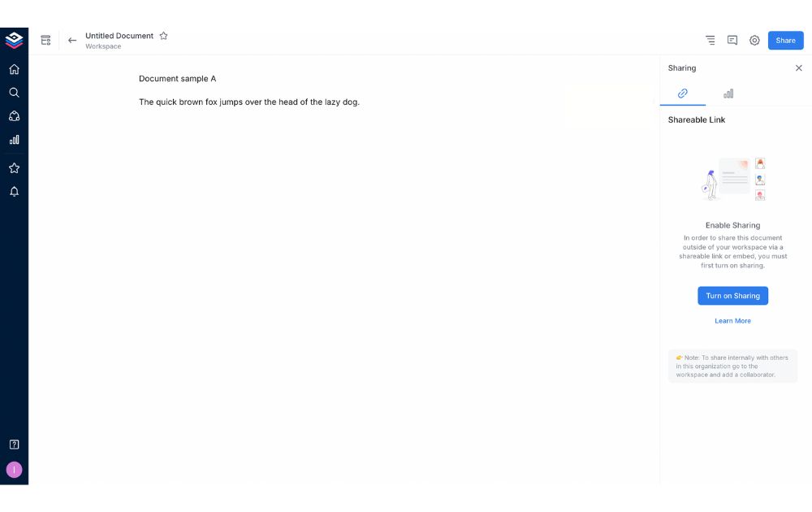This screenshot has width=812, height=512.
Task: Switch to the analytics tab in Sharing panel
Action: point(728,93)
